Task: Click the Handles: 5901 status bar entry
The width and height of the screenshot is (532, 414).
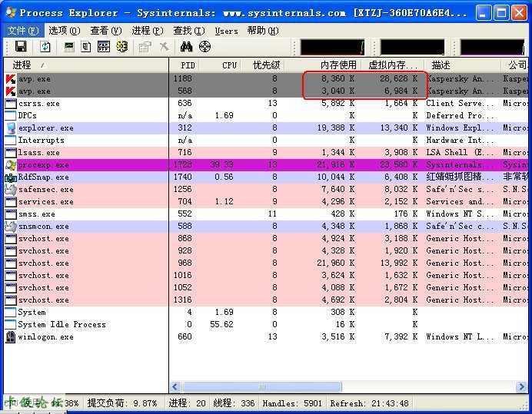Action: coord(292,403)
